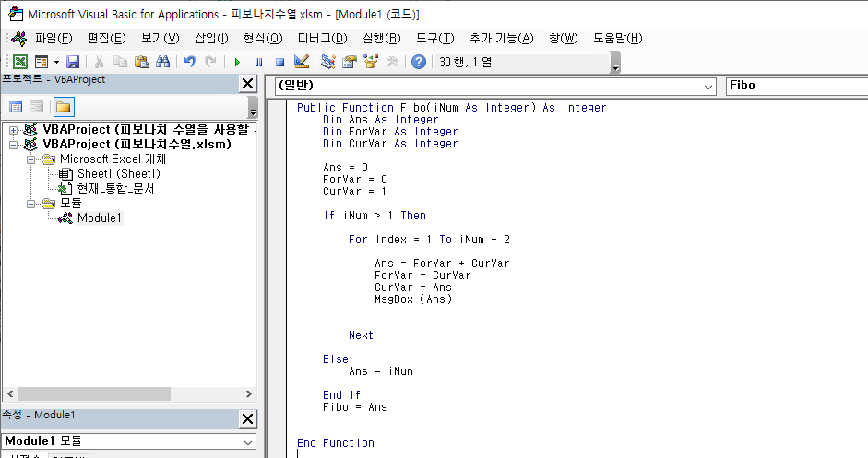
Task: Open the 파일(F) menu
Action: point(54,38)
